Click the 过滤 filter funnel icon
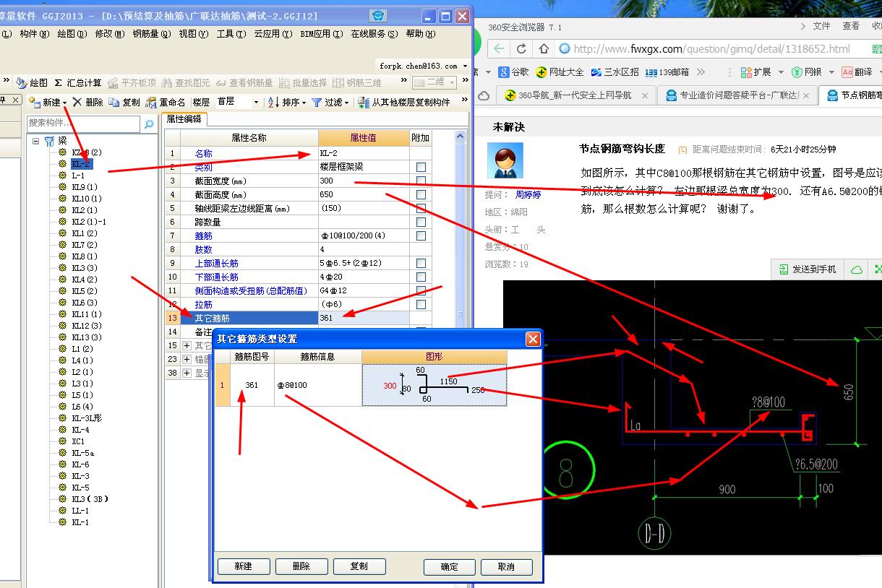The image size is (882, 588). 316,102
